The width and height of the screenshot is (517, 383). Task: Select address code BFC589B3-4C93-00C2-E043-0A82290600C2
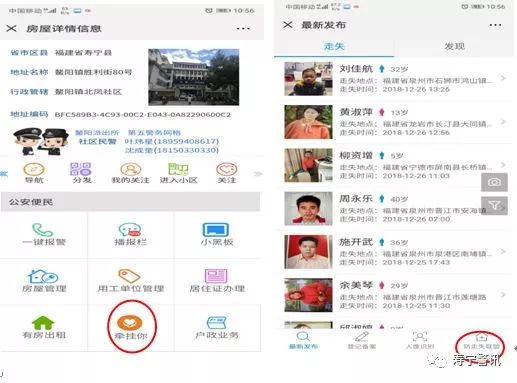pyautogui.click(x=143, y=115)
